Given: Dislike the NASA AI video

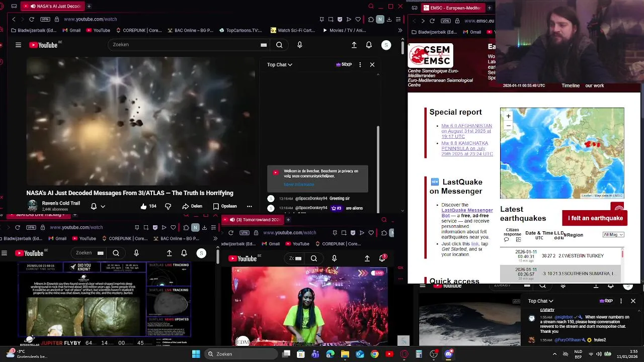Looking at the screenshot, I should tap(168, 206).
